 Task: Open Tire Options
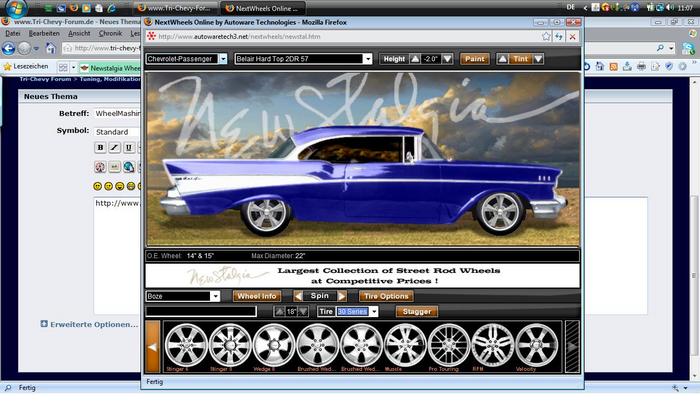point(386,296)
